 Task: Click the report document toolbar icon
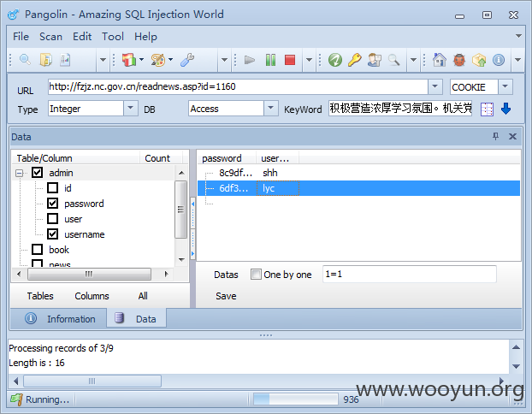65,60
